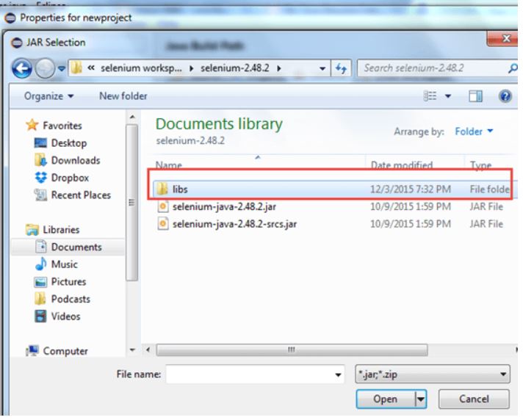The image size is (523, 420).
Task: Select selenium-java-2.48.2.jar file
Action: click(x=224, y=206)
